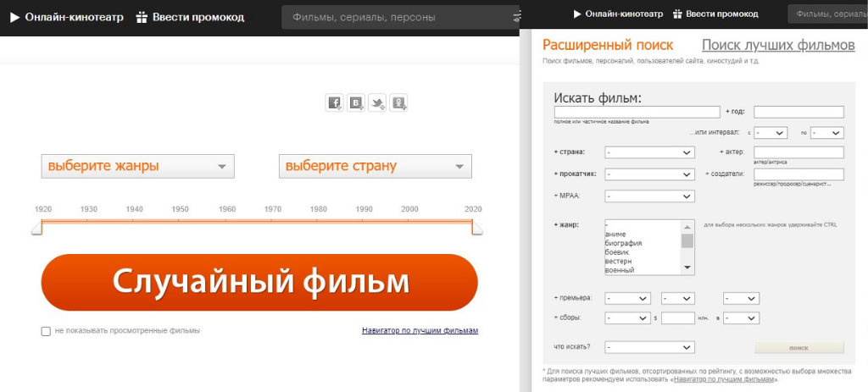Image resolution: width=868 pixels, height=392 pixels.
Task: Click the play icon beside Онлайн-кинотеатр on random film page
Action: click(15, 18)
